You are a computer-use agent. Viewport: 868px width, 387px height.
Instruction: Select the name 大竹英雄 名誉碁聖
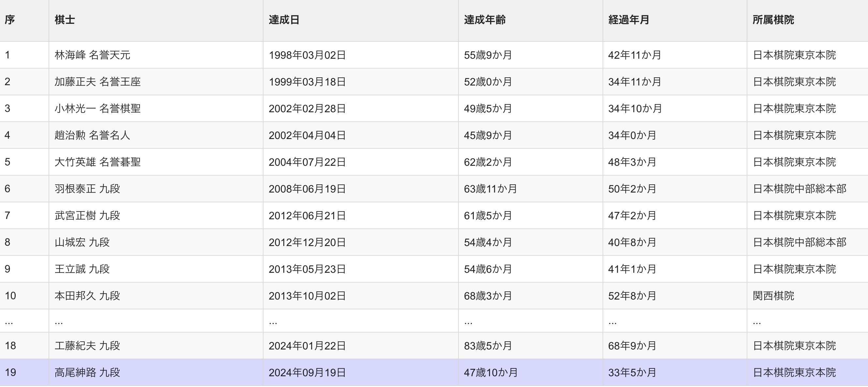(98, 162)
